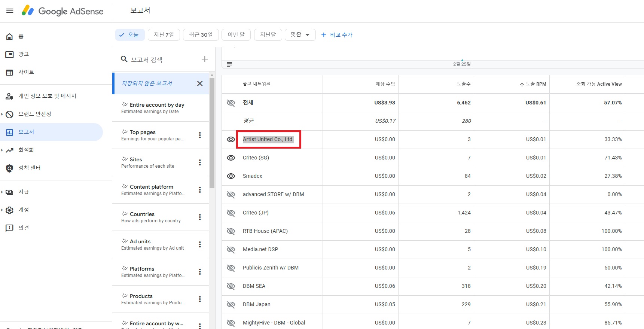Click 비교 추가 add comparison

pos(337,35)
